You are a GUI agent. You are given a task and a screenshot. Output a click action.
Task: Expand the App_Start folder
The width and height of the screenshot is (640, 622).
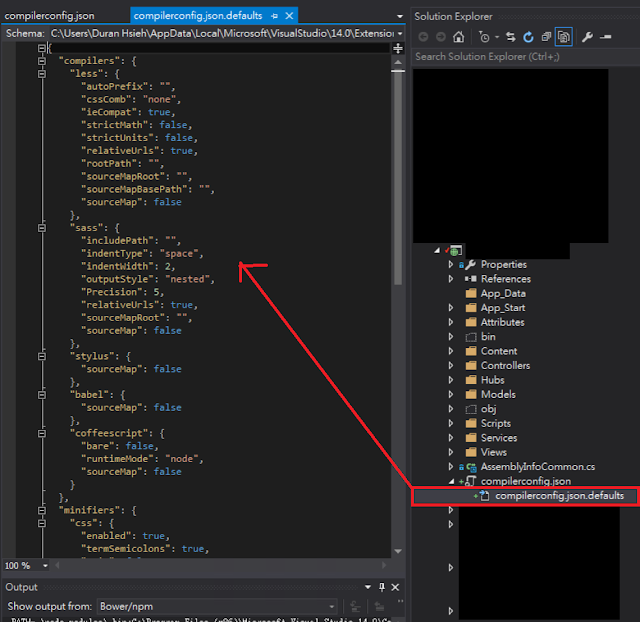coord(451,308)
